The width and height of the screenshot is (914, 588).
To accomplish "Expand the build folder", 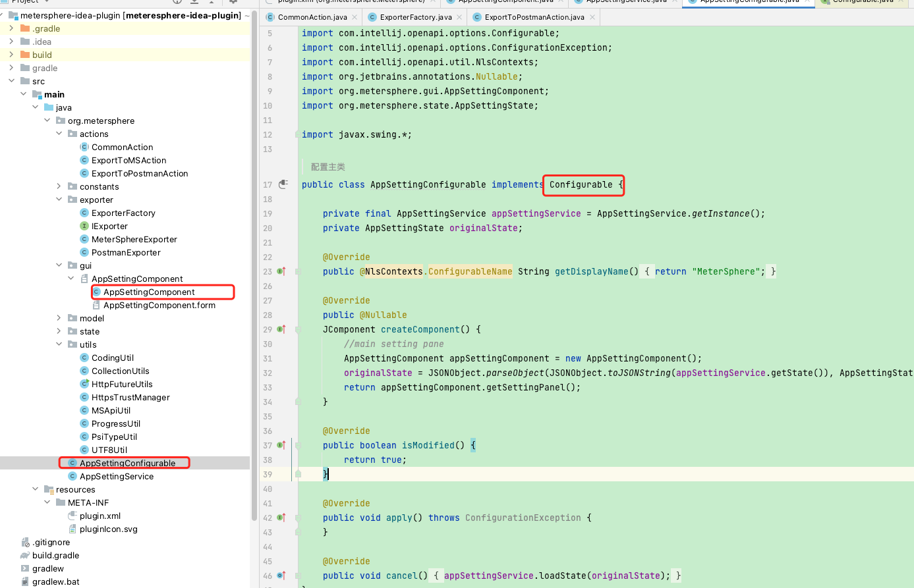I will pyautogui.click(x=11, y=55).
